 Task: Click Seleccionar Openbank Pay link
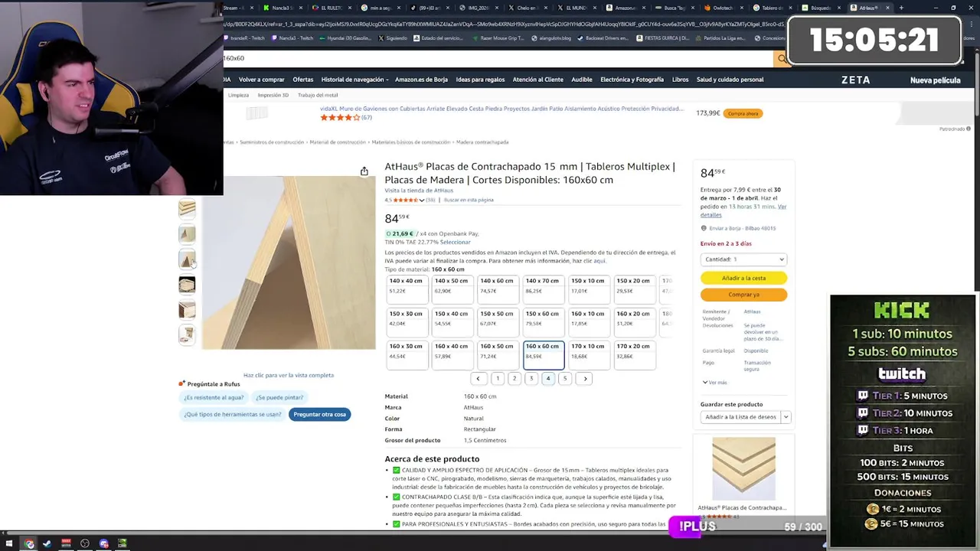pos(455,242)
